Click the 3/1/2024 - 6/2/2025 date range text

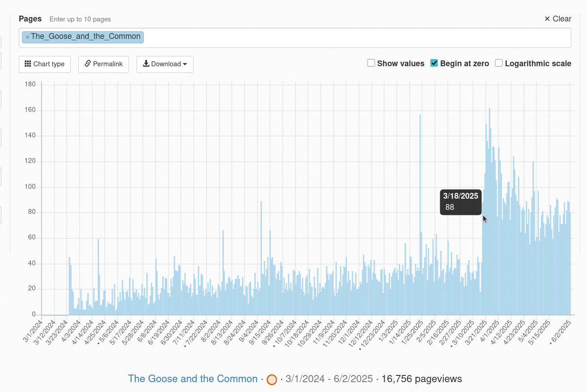click(329, 379)
